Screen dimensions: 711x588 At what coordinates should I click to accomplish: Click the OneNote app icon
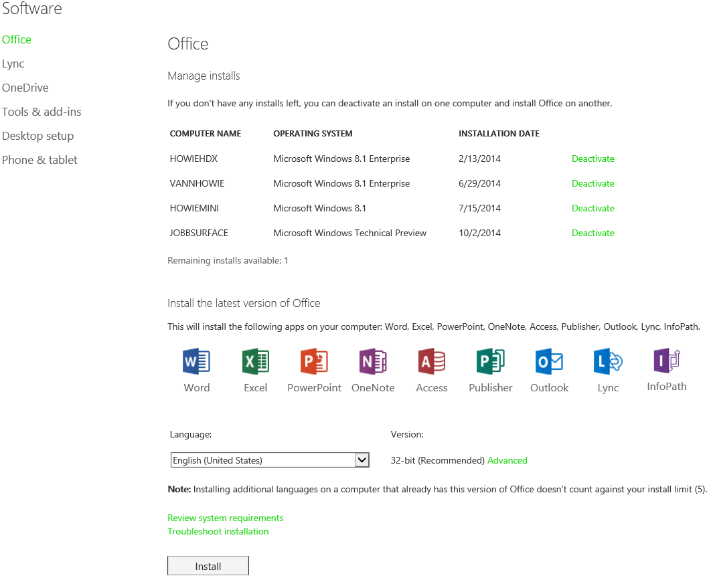[373, 362]
